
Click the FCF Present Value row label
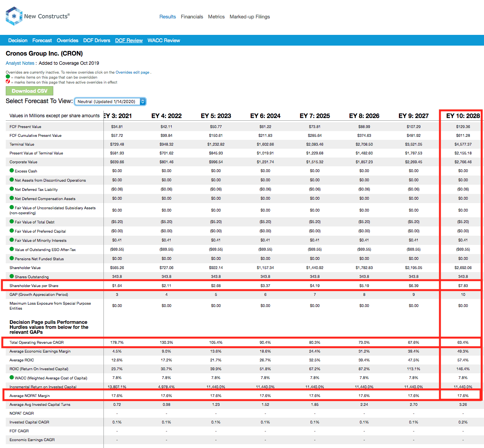point(25,126)
